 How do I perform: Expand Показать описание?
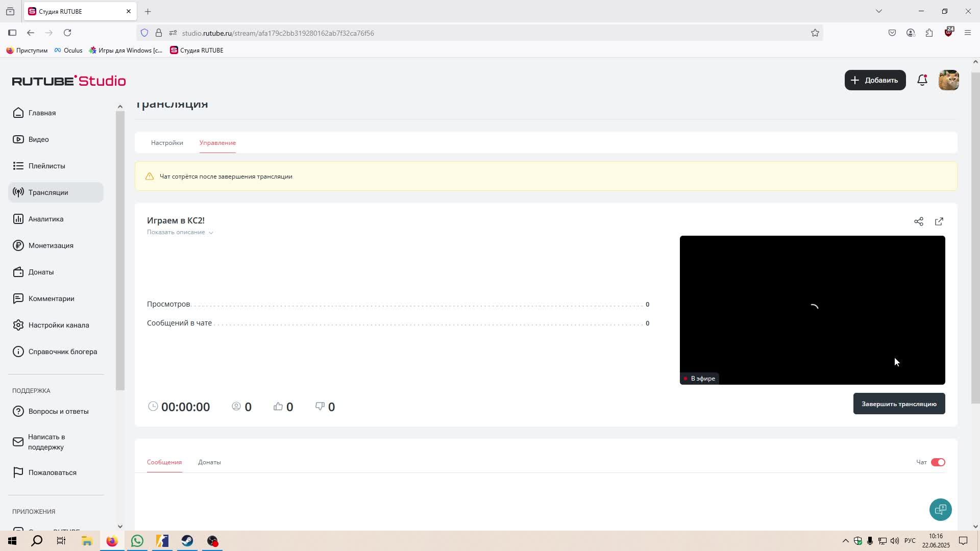(x=180, y=232)
